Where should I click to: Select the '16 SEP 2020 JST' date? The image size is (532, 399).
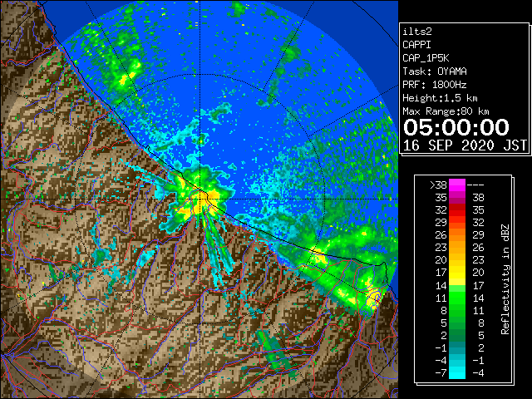(465, 145)
